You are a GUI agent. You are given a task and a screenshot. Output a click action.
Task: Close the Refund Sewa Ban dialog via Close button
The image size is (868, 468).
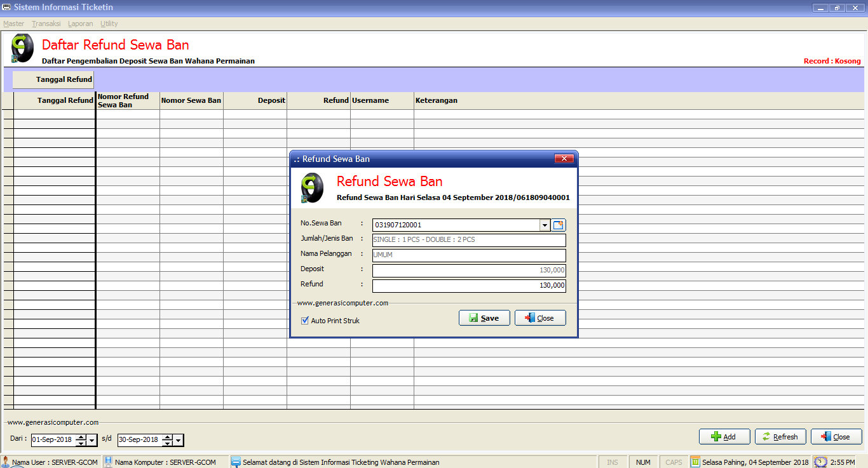point(540,318)
